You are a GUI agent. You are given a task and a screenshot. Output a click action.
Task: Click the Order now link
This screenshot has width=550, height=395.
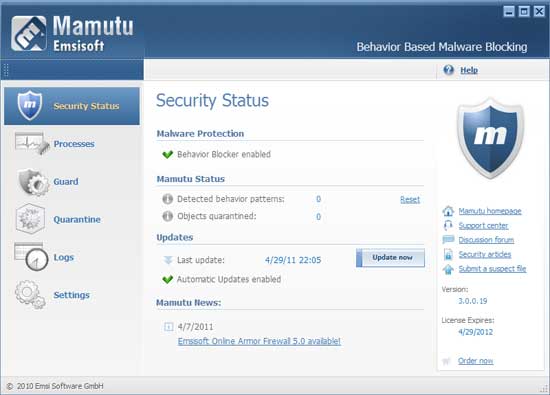pos(475,361)
